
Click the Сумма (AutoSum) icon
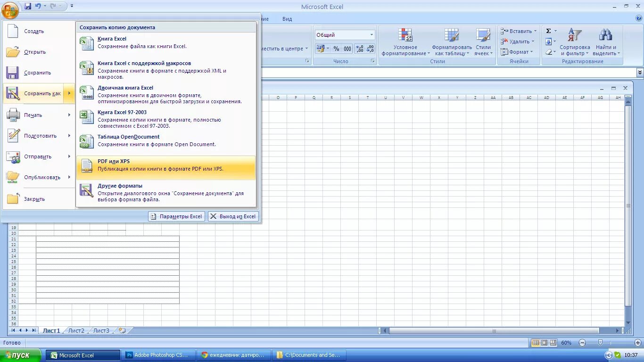(549, 30)
